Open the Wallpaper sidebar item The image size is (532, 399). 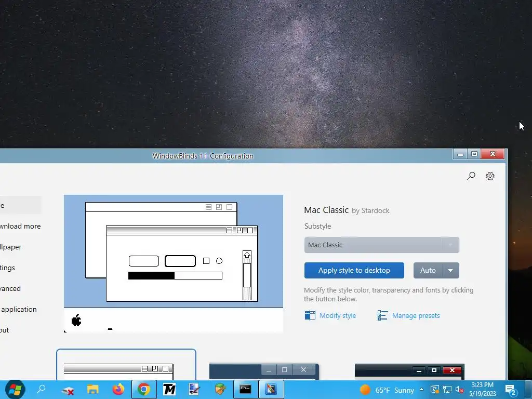click(x=10, y=247)
